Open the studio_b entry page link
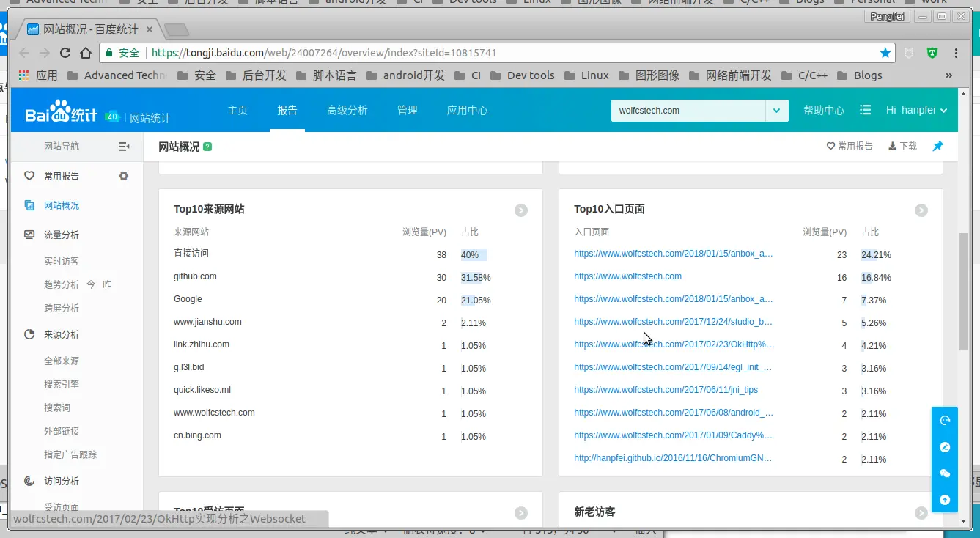Viewport: 980px width, 538px height. pyautogui.click(x=673, y=322)
